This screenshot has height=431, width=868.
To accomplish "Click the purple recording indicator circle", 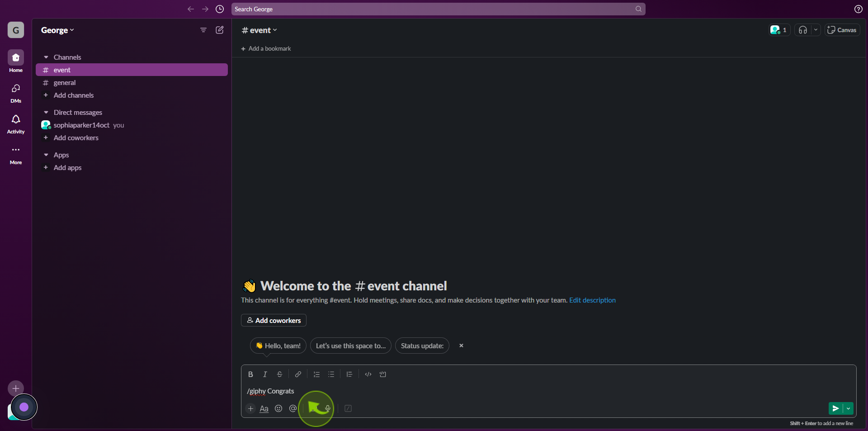I will (x=24, y=407).
